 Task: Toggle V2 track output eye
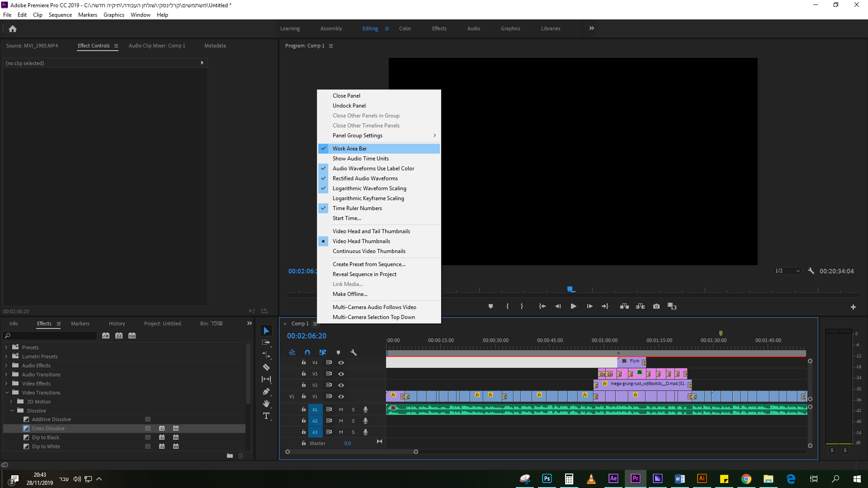tap(341, 385)
